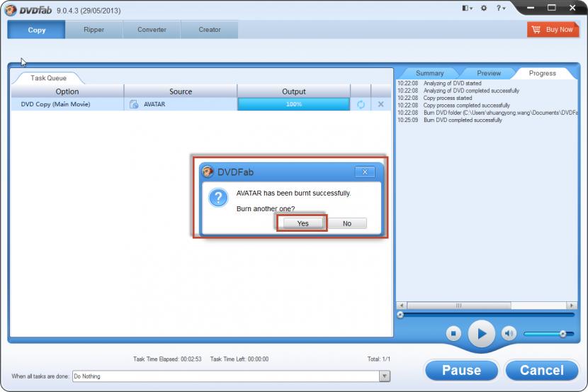Click the 'Do Nothing' combo box field
The width and height of the screenshot is (588, 392).
tap(226, 376)
